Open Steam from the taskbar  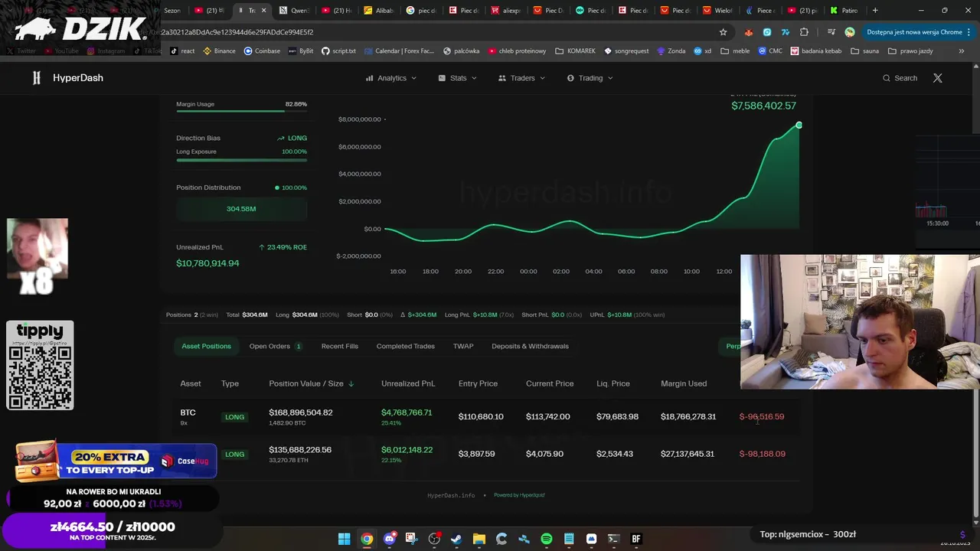pos(456,539)
